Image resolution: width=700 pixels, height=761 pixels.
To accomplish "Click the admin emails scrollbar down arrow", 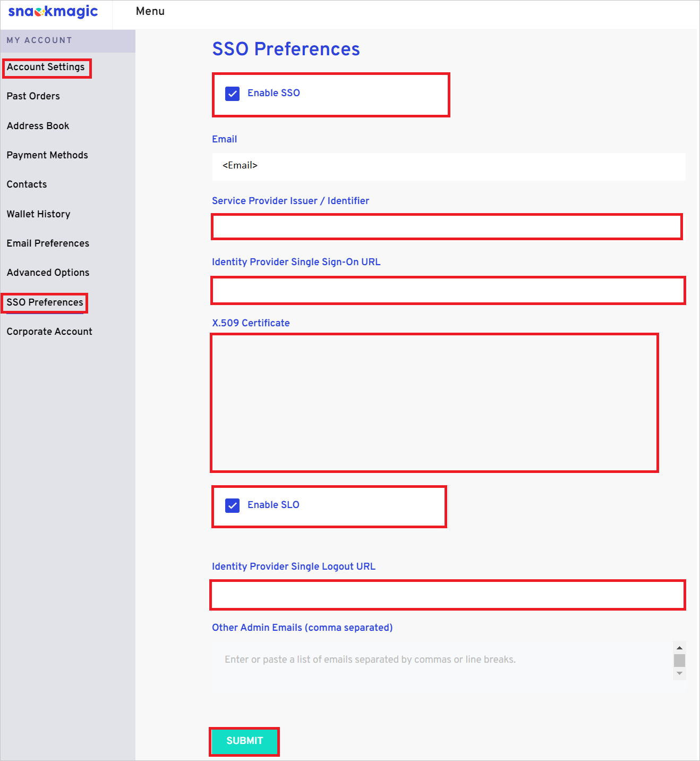I will (679, 673).
